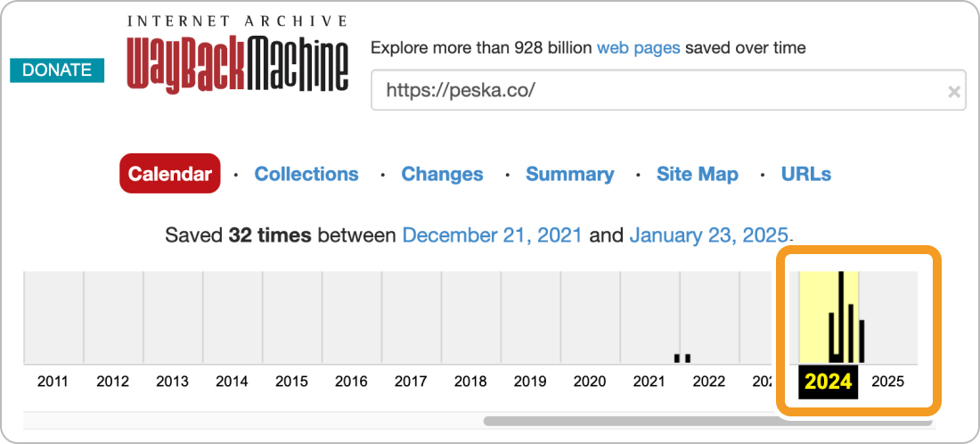
Task: Select year 2025 on the timeline
Action: pyautogui.click(x=887, y=382)
